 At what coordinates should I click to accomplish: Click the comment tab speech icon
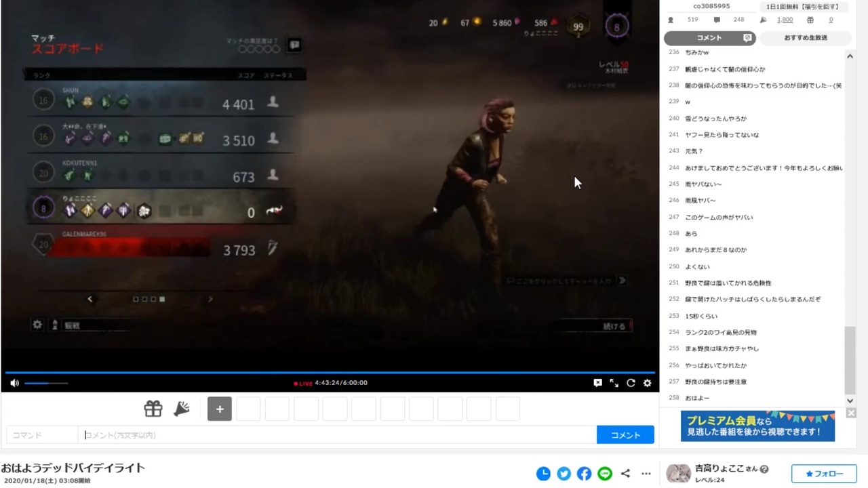pyautogui.click(x=747, y=38)
